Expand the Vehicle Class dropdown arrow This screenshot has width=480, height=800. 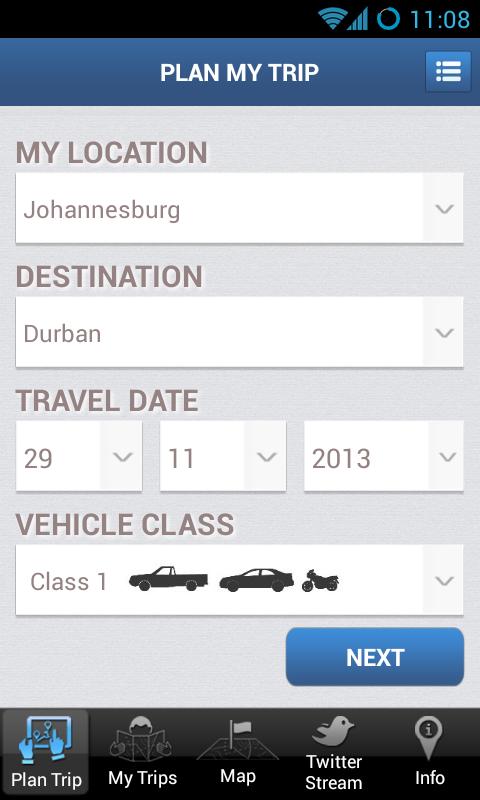(444, 580)
